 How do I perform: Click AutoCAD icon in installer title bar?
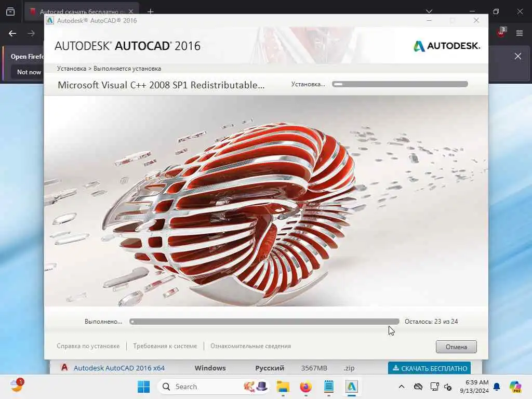click(50, 20)
